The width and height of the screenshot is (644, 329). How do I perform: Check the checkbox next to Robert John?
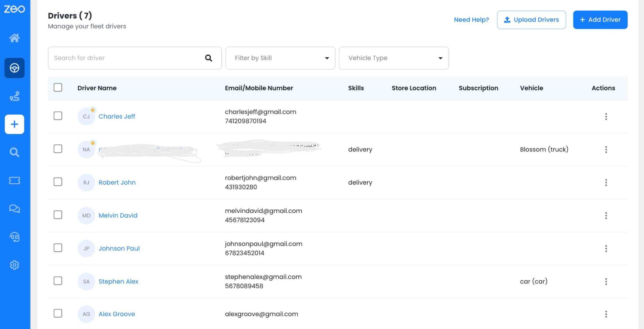click(58, 182)
